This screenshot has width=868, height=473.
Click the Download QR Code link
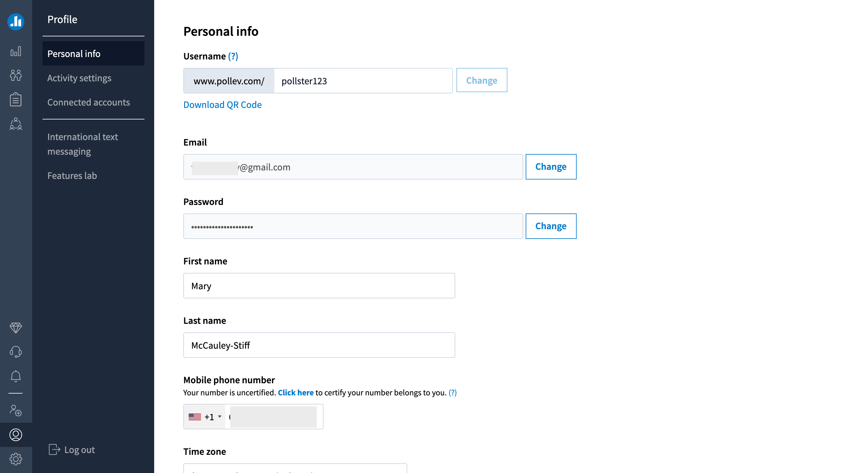pyautogui.click(x=222, y=104)
